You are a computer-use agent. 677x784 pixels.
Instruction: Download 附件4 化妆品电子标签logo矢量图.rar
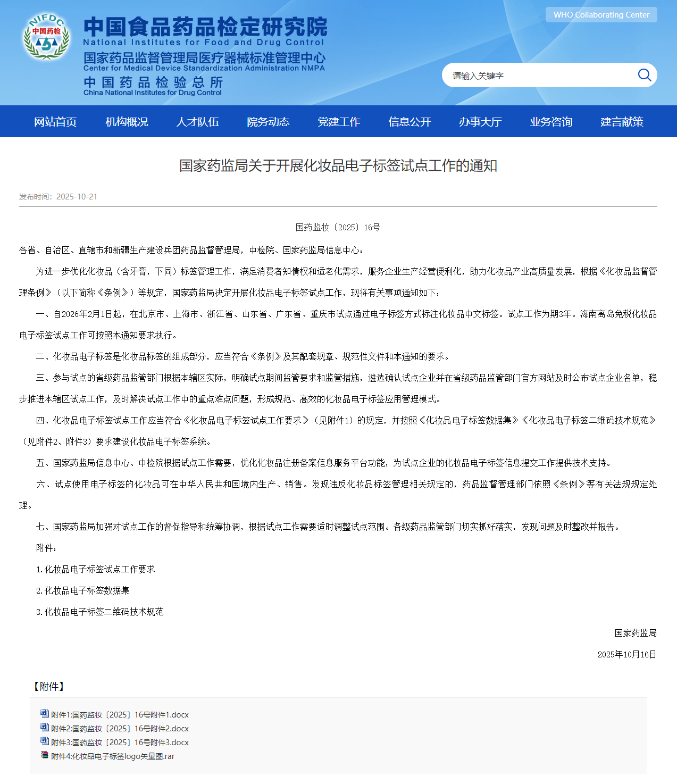pos(113,756)
